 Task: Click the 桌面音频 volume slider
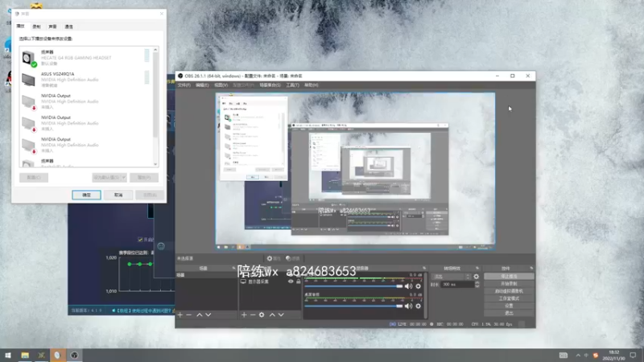click(x=353, y=306)
